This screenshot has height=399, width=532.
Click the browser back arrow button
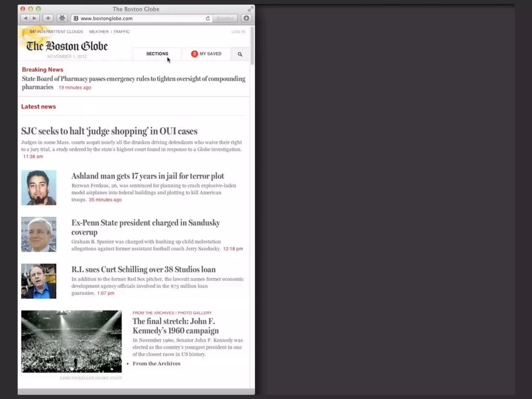coord(25,18)
